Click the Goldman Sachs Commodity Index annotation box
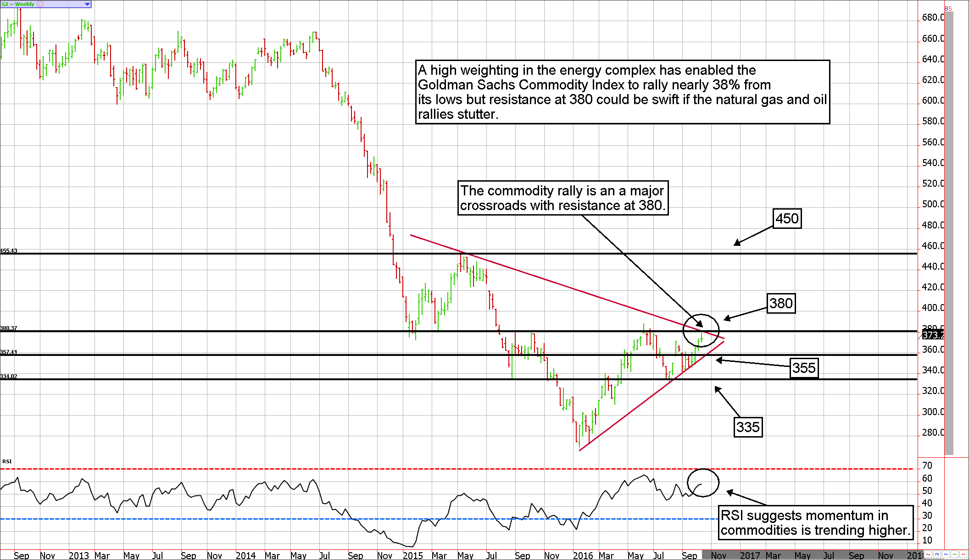This screenshot has width=969, height=560. point(622,92)
